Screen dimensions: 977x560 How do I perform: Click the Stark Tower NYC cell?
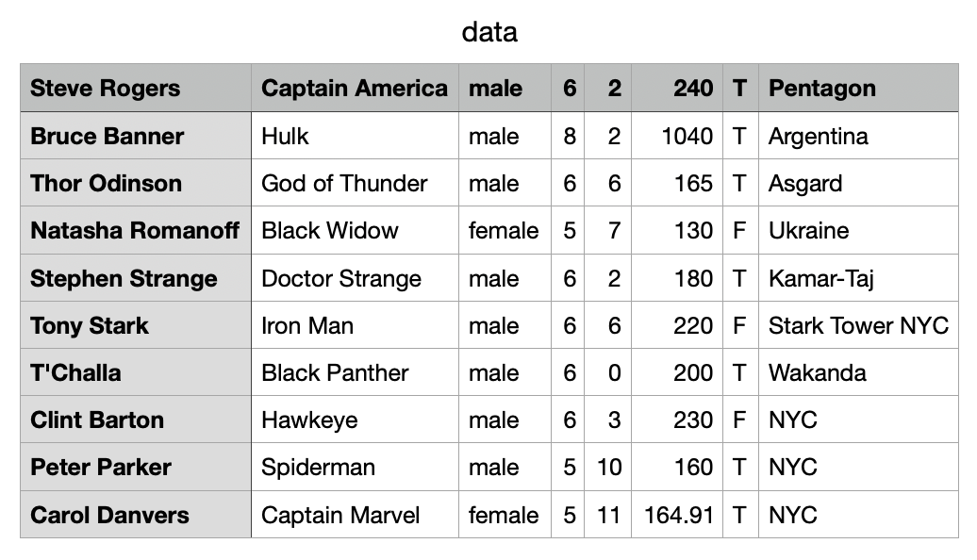tap(858, 325)
